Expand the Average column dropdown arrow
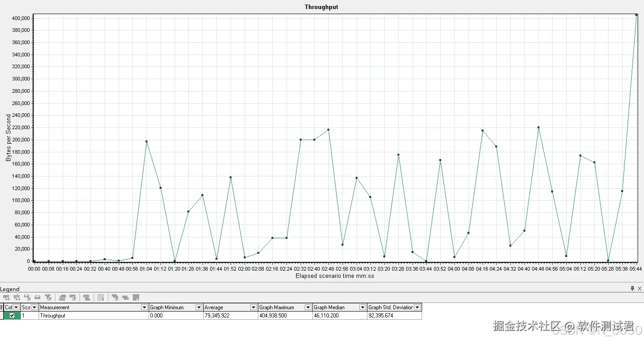Image resolution: width=644 pixels, height=342 pixels. coord(254,307)
